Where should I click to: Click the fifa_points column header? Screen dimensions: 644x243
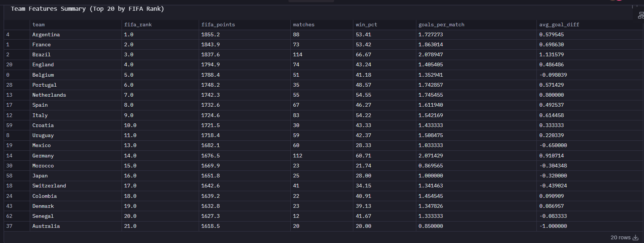click(218, 24)
